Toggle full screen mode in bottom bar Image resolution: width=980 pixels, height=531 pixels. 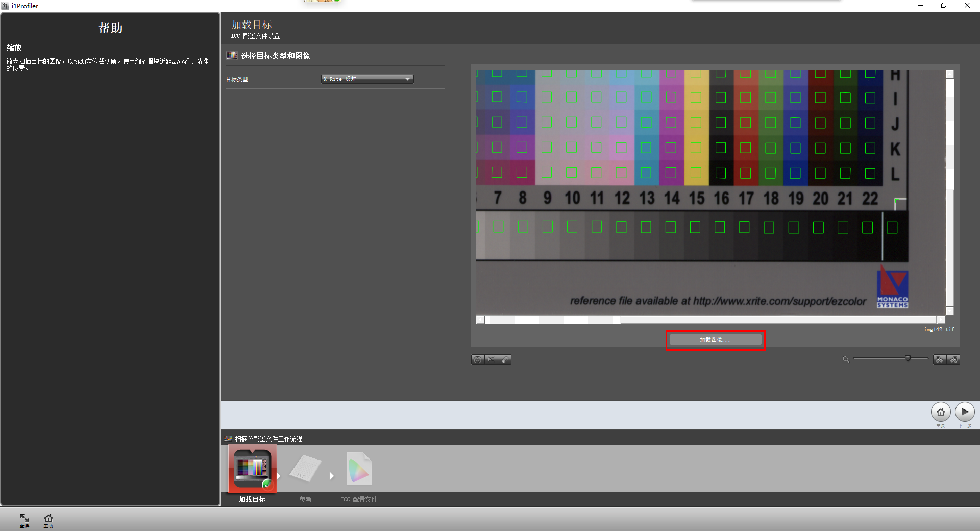(24, 520)
